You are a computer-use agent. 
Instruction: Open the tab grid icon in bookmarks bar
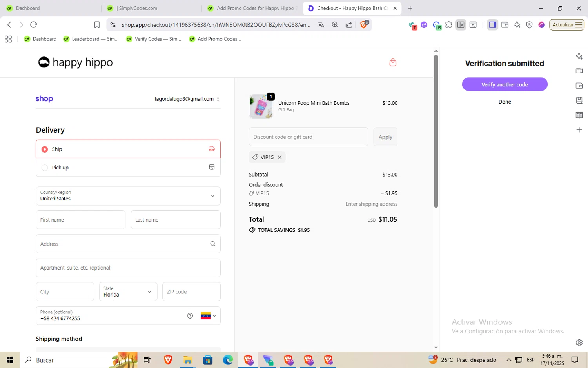tap(8, 39)
